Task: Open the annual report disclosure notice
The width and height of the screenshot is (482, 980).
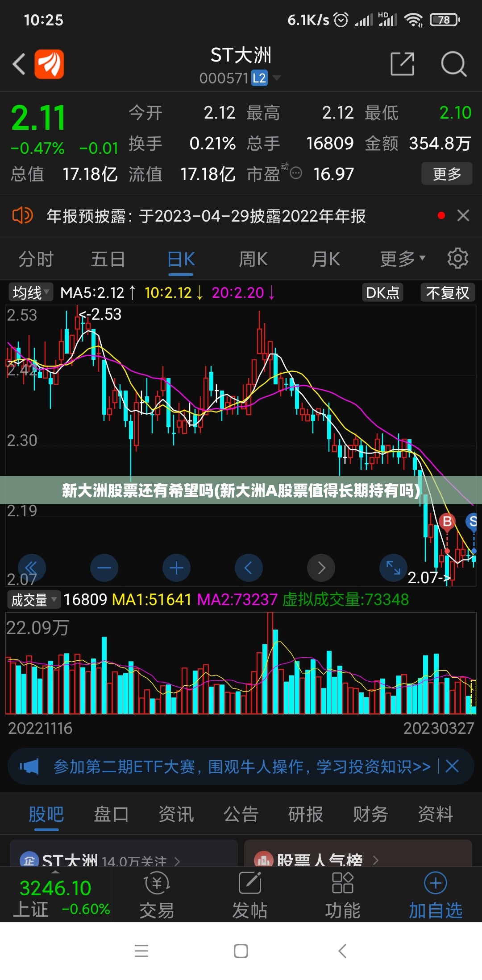Action: point(206,216)
